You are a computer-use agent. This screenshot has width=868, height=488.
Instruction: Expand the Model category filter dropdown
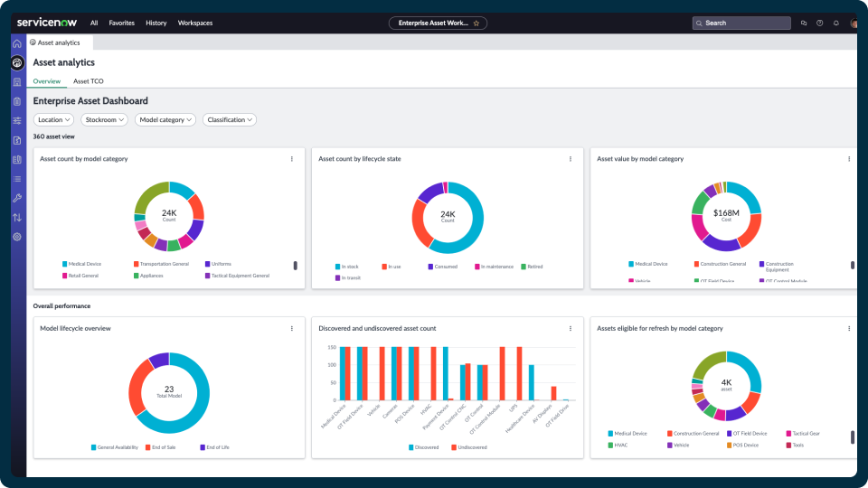pos(165,119)
